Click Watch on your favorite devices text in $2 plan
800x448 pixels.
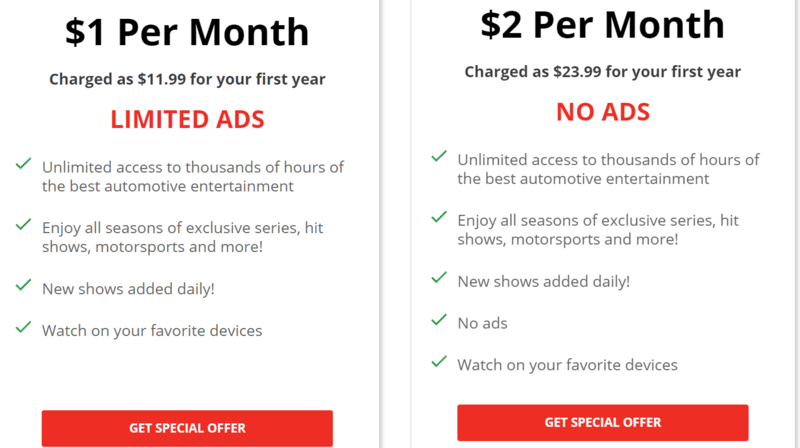point(567,365)
